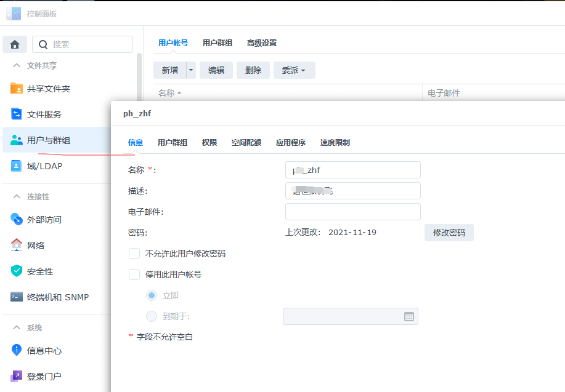Open File Services (文件服务) icon

click(x=17, y=114)
